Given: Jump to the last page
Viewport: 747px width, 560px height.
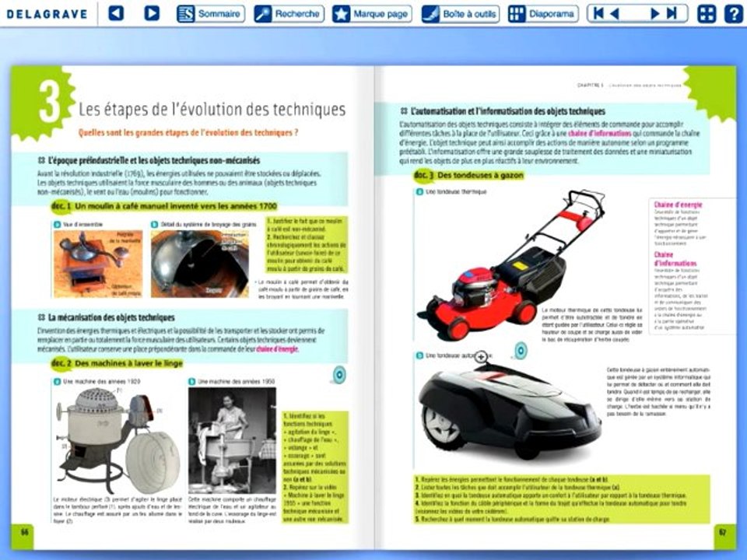Looking at the screenshot, I should coord(672,14).
